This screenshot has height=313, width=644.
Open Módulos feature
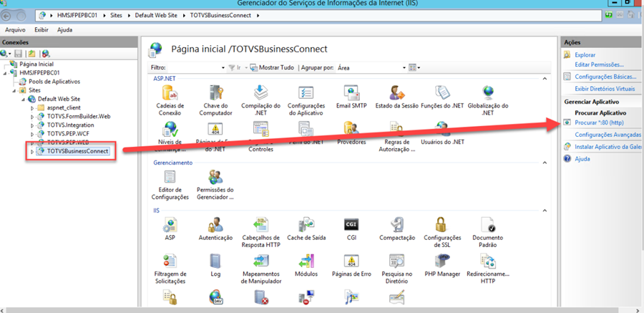(306, 265)
